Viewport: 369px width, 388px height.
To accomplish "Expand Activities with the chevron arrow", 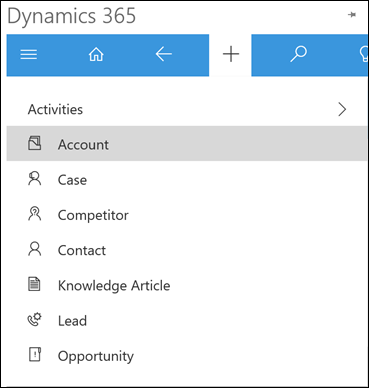I will 342,109.
